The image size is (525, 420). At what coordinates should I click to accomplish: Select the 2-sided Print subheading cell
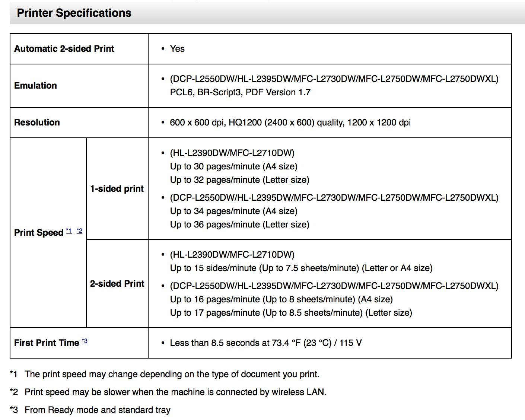[117, 284]
